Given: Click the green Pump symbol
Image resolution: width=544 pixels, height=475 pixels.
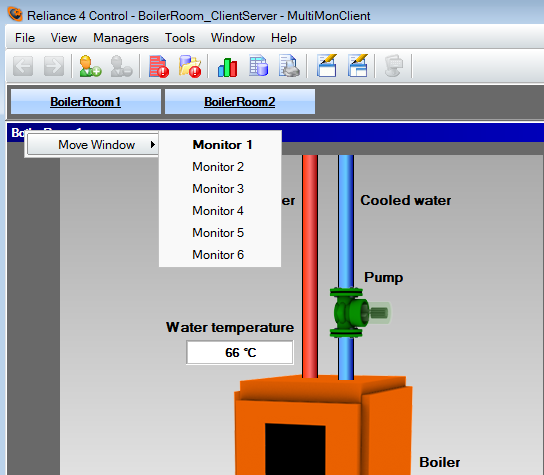Looking at the screenshot, I should click(x=360, y=312).
